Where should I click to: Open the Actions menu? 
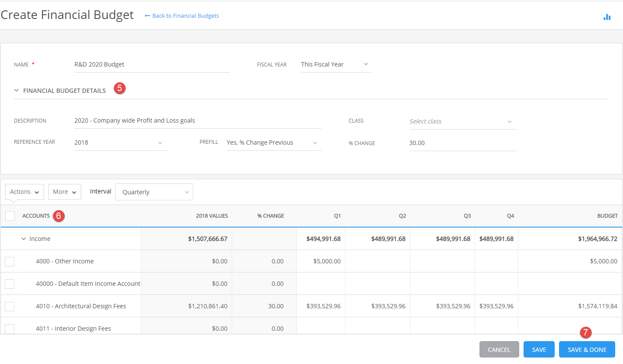(x=25, y=192)
